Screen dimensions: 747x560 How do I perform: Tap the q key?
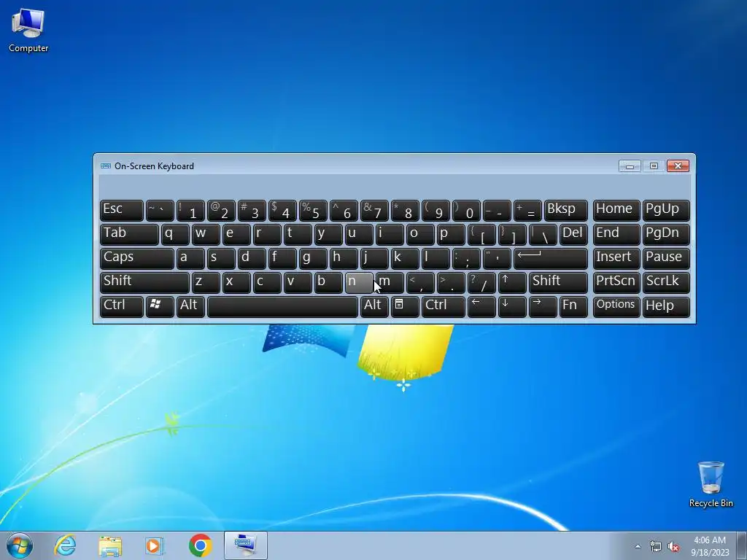coord(175,235)
